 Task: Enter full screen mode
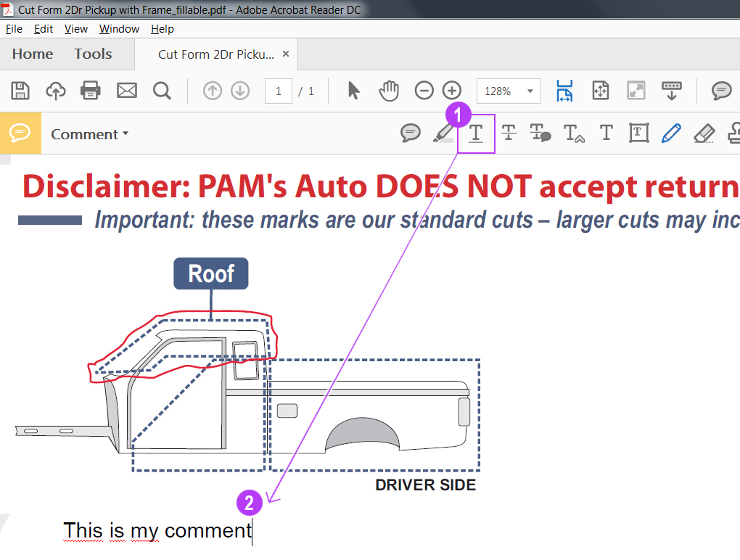[x=636, y=91]
